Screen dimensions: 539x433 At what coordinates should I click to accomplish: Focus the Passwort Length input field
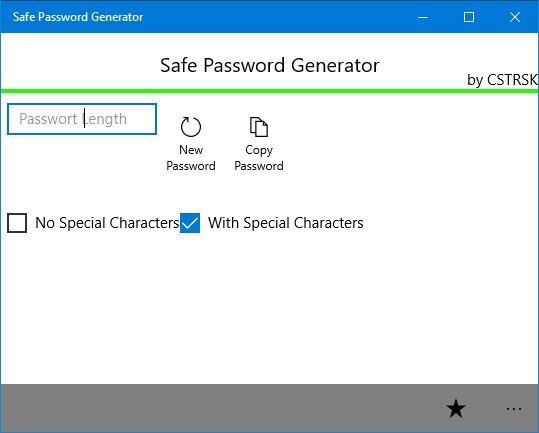coord(82,119)
